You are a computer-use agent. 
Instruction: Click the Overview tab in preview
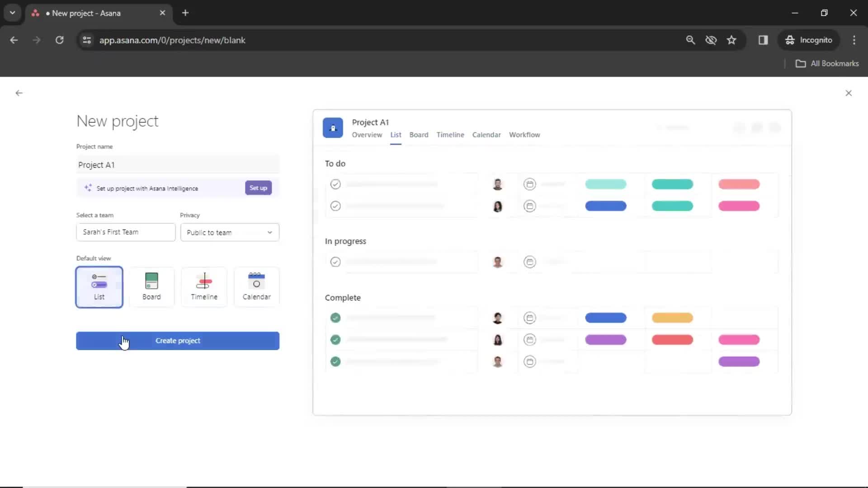point(367,134)
